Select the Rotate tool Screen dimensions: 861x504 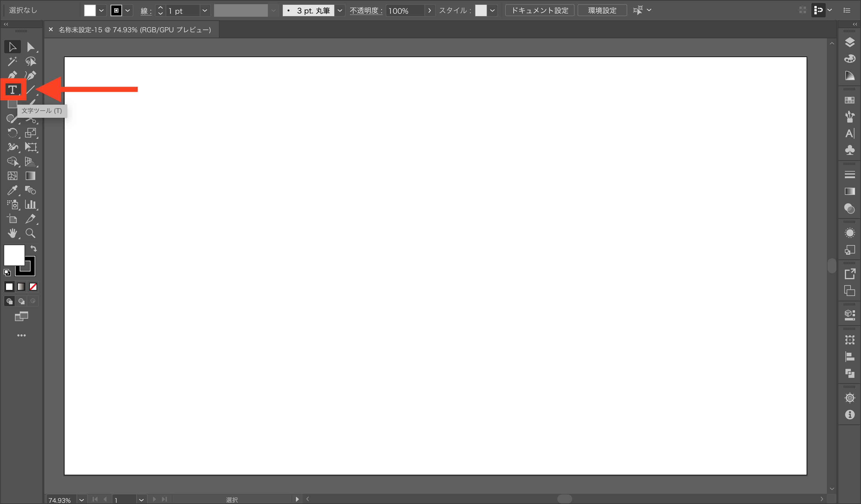(12, 133)
